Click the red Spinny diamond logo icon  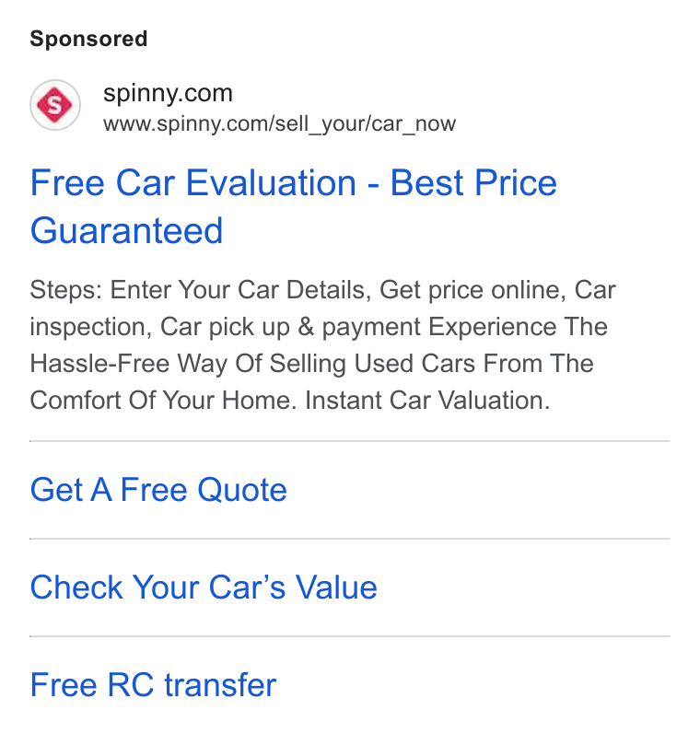tap(54, 105)
